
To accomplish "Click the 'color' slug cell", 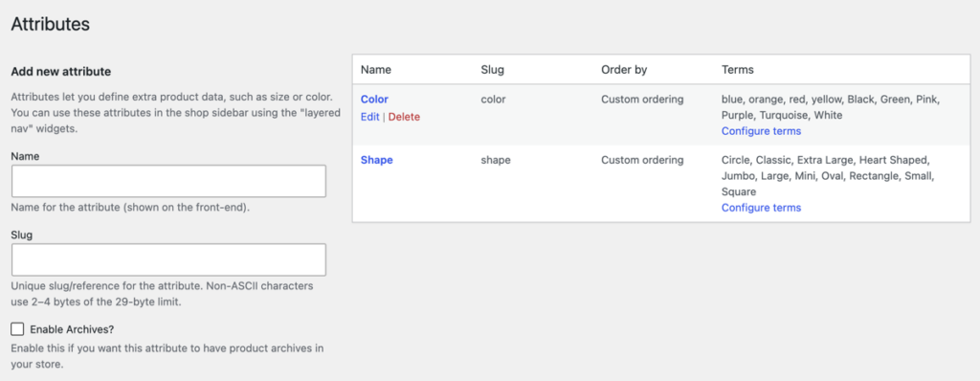I will (493, 100).
